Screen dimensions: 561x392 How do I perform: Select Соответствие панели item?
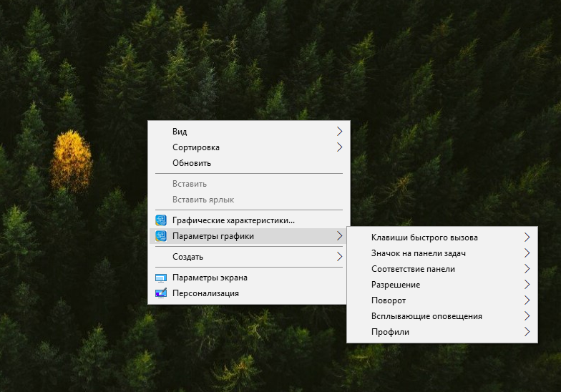413,269
